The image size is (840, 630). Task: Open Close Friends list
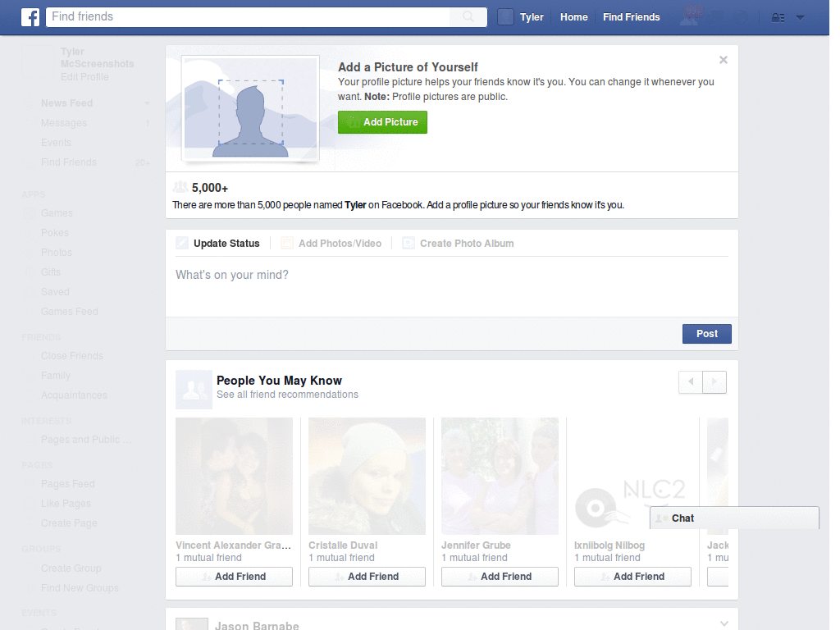click(72, 356)
